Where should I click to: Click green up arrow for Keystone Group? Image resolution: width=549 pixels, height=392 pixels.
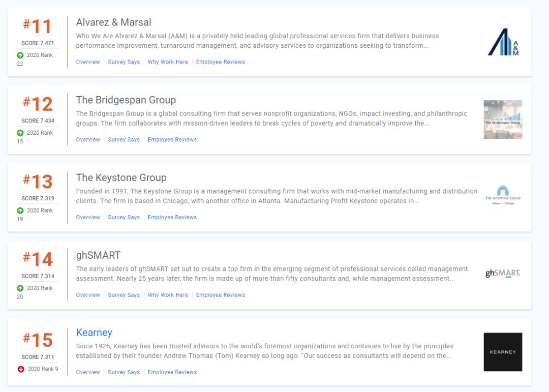(x=20, y=210)
